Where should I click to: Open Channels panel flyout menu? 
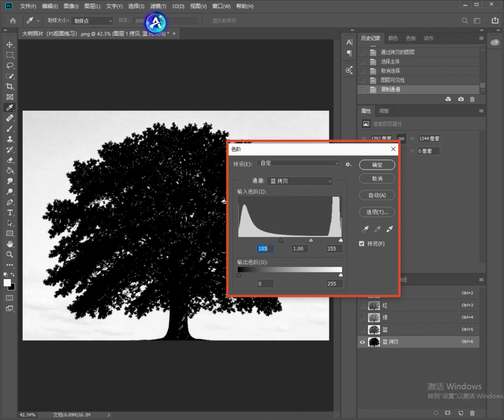[481, 280]
